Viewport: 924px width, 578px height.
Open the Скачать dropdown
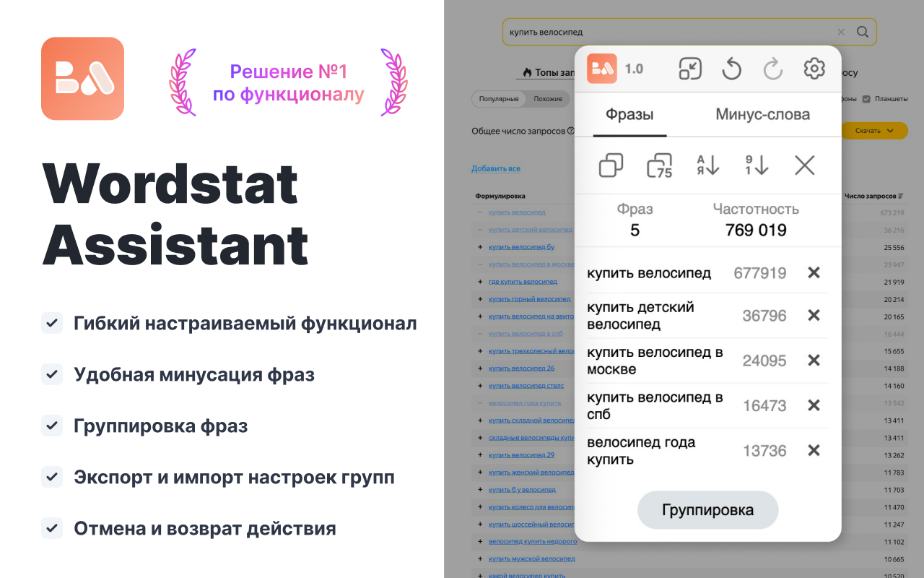873,131
